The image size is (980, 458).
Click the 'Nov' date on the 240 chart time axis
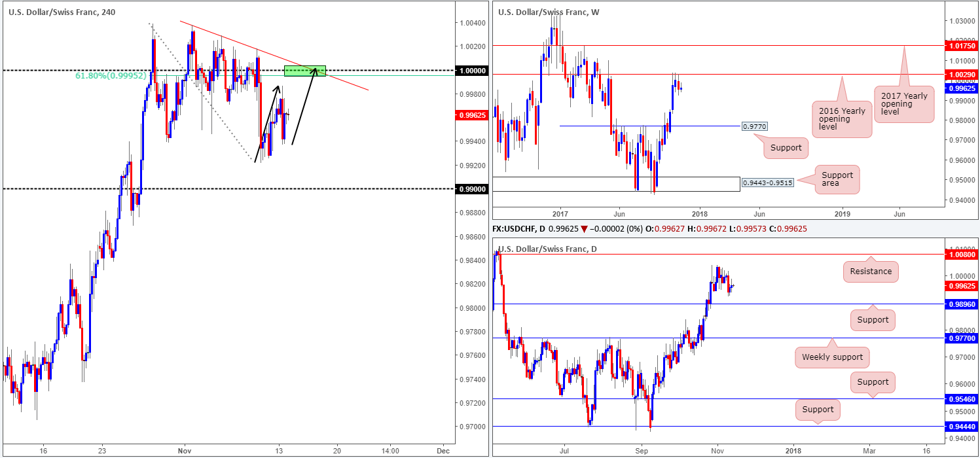184,451
